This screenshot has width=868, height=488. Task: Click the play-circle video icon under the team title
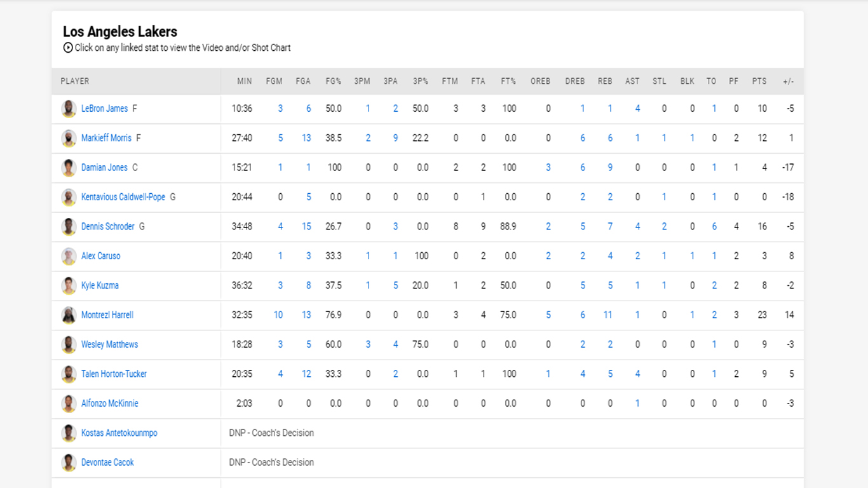click(68, 48)
